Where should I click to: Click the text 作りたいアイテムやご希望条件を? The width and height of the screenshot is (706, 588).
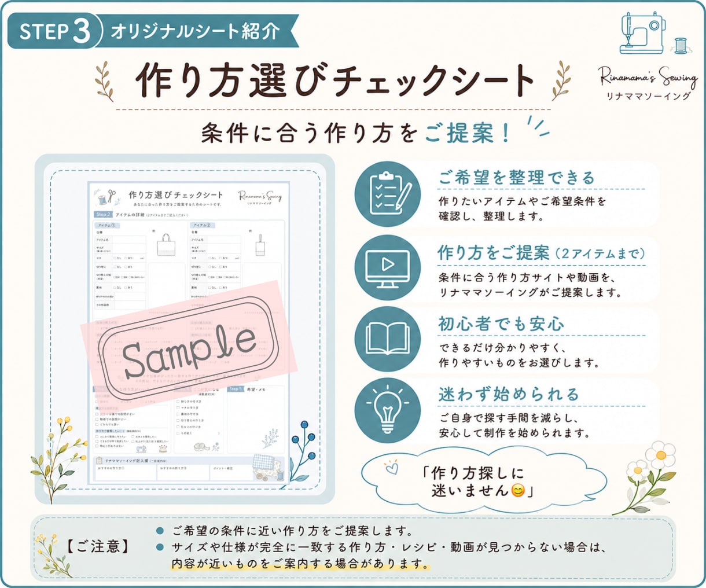click(x=523, y=201)
